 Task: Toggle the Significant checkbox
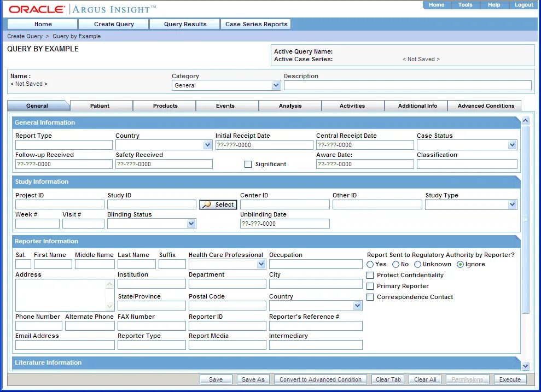(248, 165)
